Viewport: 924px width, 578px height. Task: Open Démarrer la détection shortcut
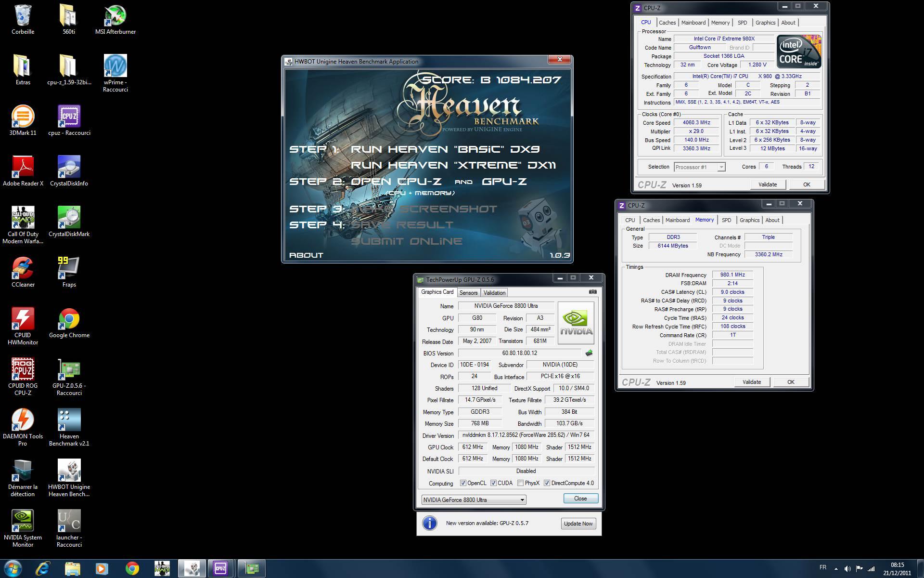point(23,478)
